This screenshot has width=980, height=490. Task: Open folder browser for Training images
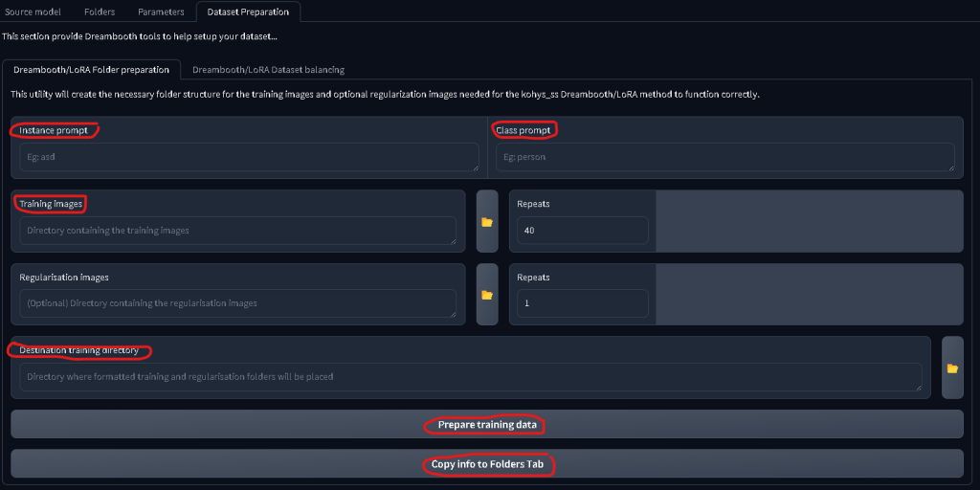tap(487, 222)
